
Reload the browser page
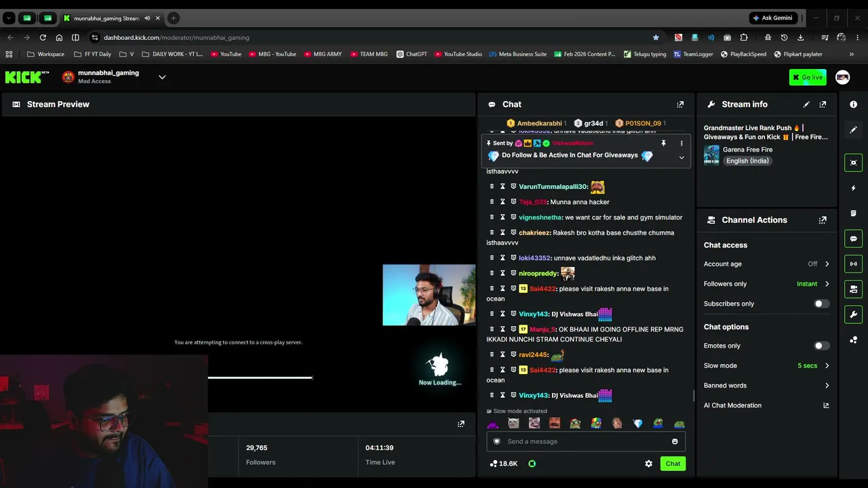pos(43,37)
